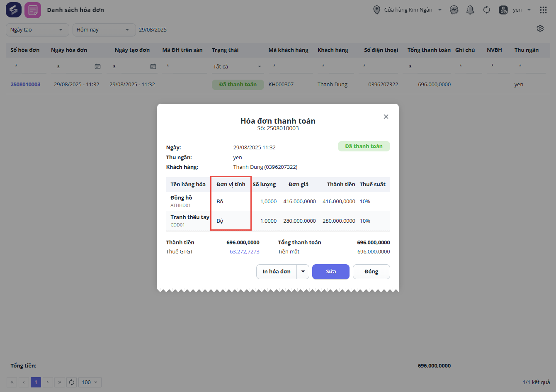Open the table settings gear
This screenshot has height=392, width=556.
(540, 29)
